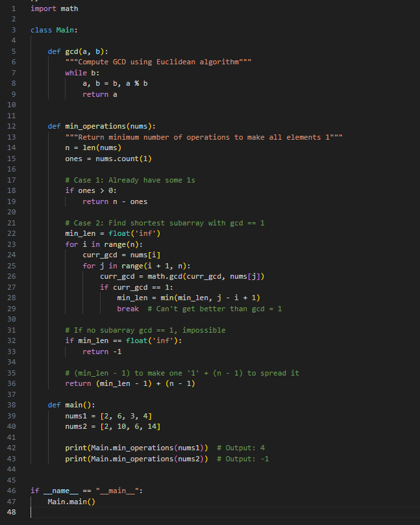The width and height of the screenshot is (420, 525).
Task: Click the "# Can't get better than gcd = 1" comment
Action: point(215,309)
